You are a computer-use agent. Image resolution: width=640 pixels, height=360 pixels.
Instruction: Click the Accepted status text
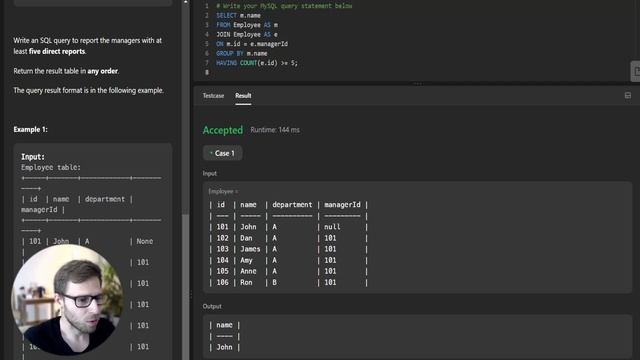[x=223, y=130]
